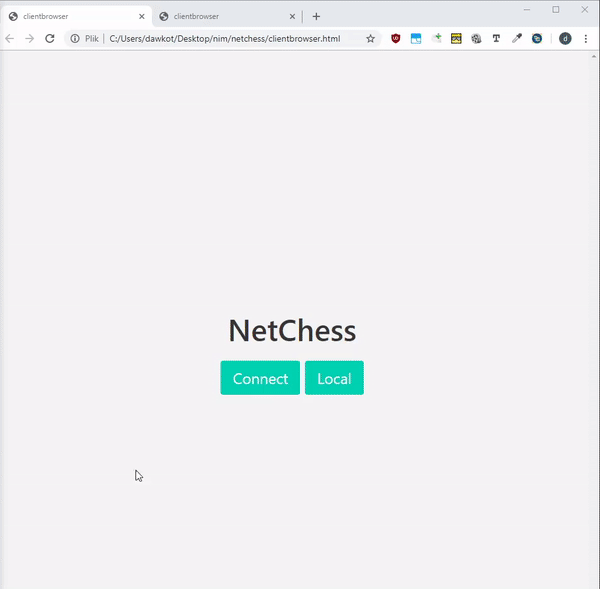Click the Local button
600x589 pixels.
pos(334,378)
